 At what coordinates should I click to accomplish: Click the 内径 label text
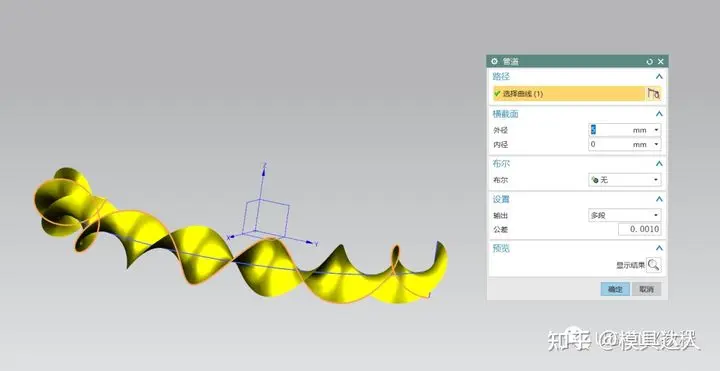[501, 145]
